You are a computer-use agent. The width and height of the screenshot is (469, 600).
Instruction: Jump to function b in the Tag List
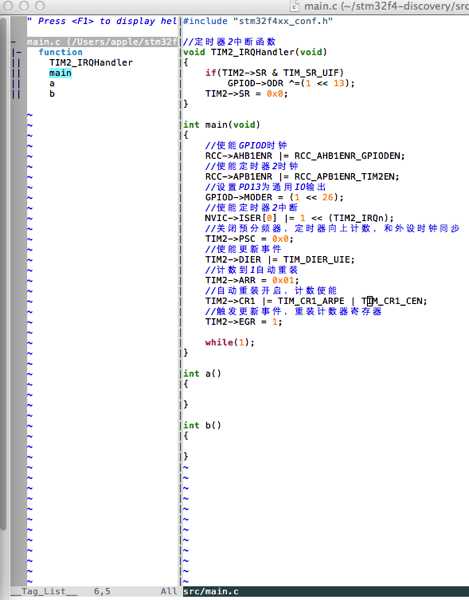[52, 93]
